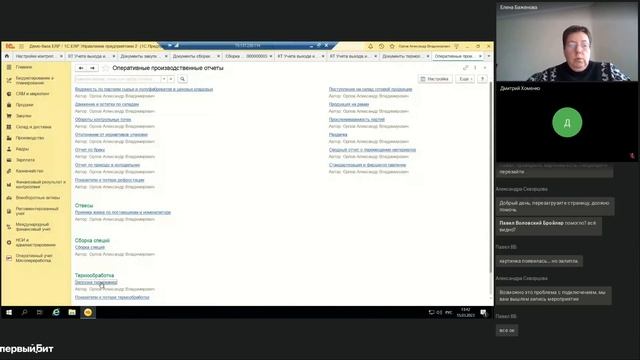Open Дмитрий Хоменко participant tile
The image size is (640, 360).
click(567, 122)
